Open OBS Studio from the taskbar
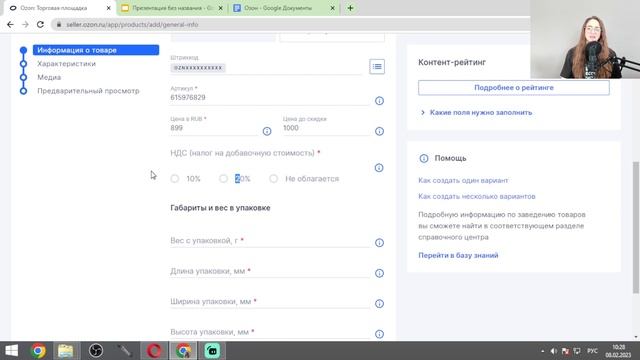 coord(96,351)
